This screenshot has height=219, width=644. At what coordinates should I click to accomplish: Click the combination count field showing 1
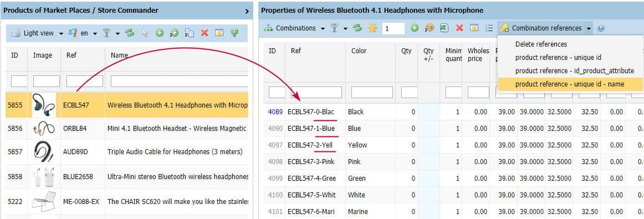click(x=393, y=28)
